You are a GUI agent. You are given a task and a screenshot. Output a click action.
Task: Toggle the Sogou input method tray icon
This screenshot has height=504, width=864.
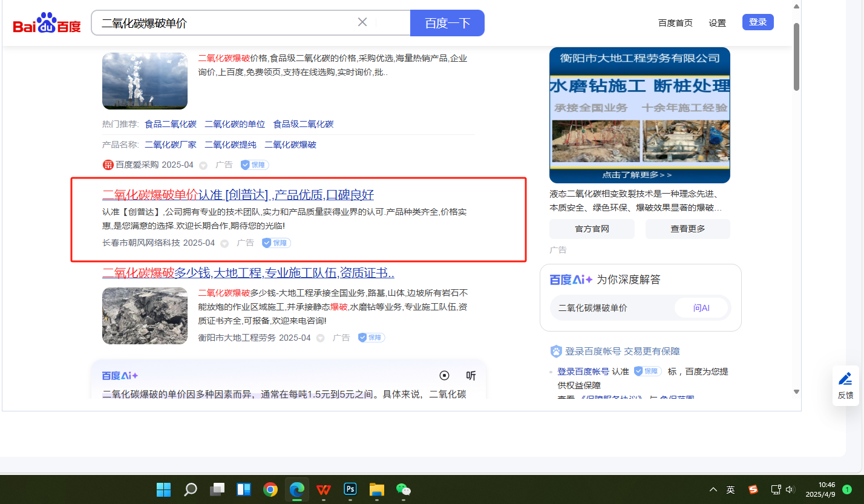(753, 489)
